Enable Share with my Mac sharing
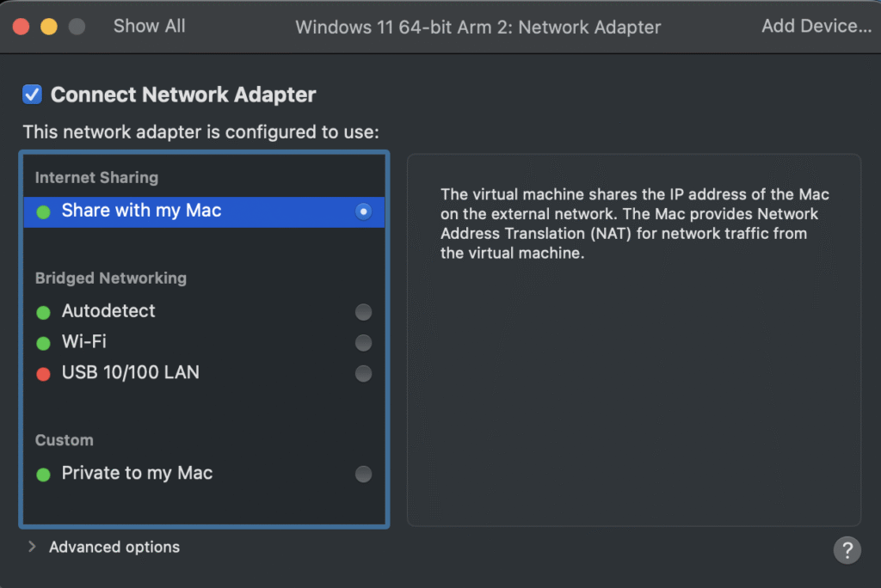 tap(363, 211)
